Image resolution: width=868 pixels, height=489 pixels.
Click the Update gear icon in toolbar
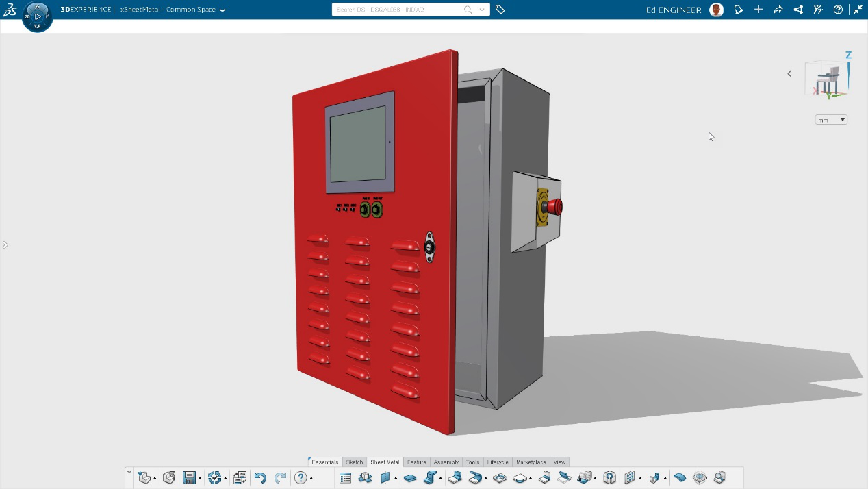click(214, 478)
